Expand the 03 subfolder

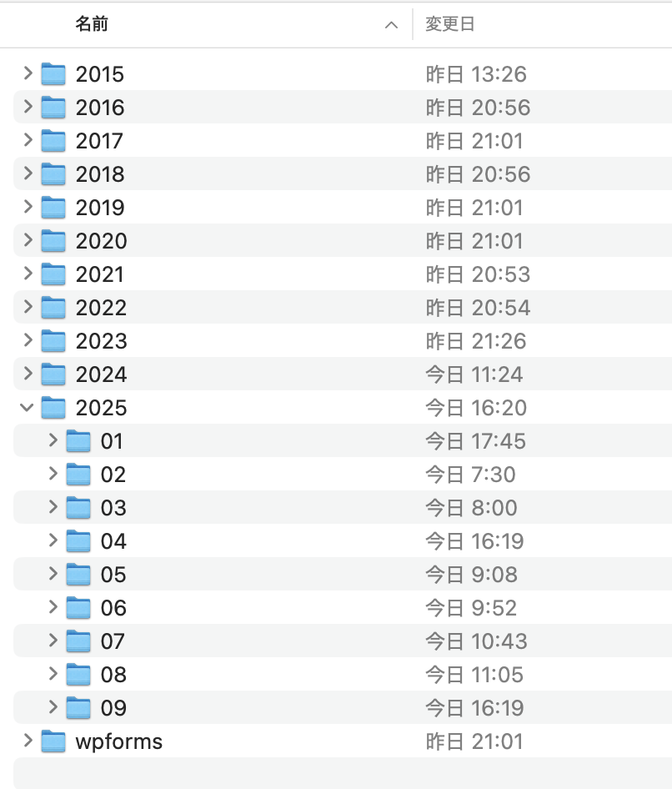53,507
